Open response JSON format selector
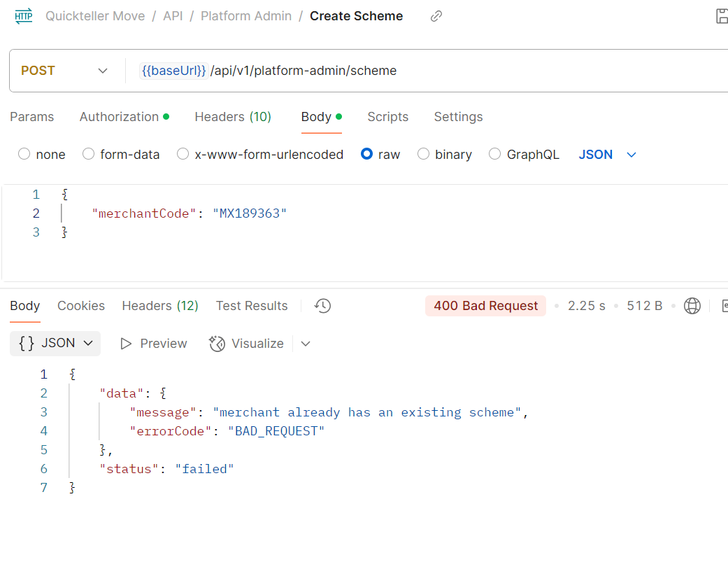Image resolution: width=728 pixels, height=562 pixels. 56,343
